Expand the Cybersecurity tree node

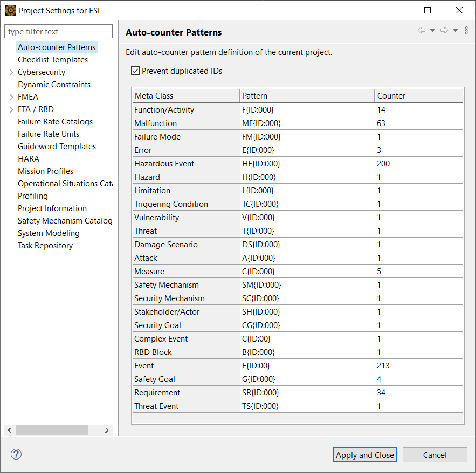11,72
